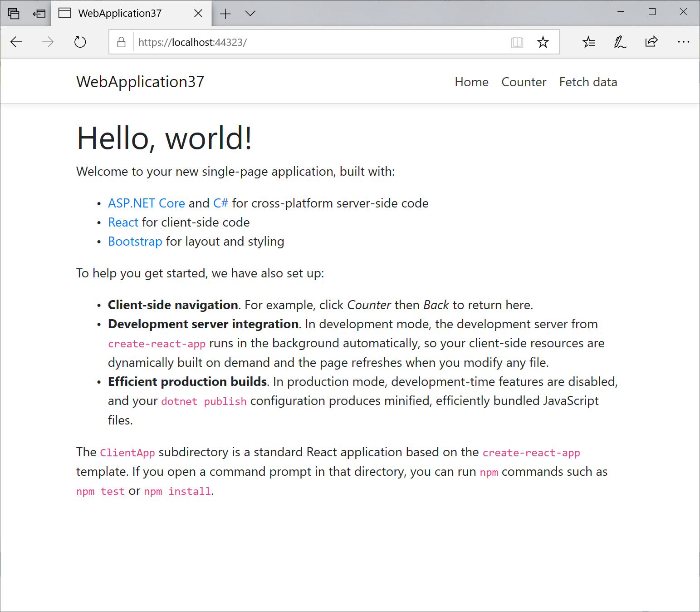Click inside the address bar
The width and height of the screenshot is (700, 612).
tap(318, 42)
